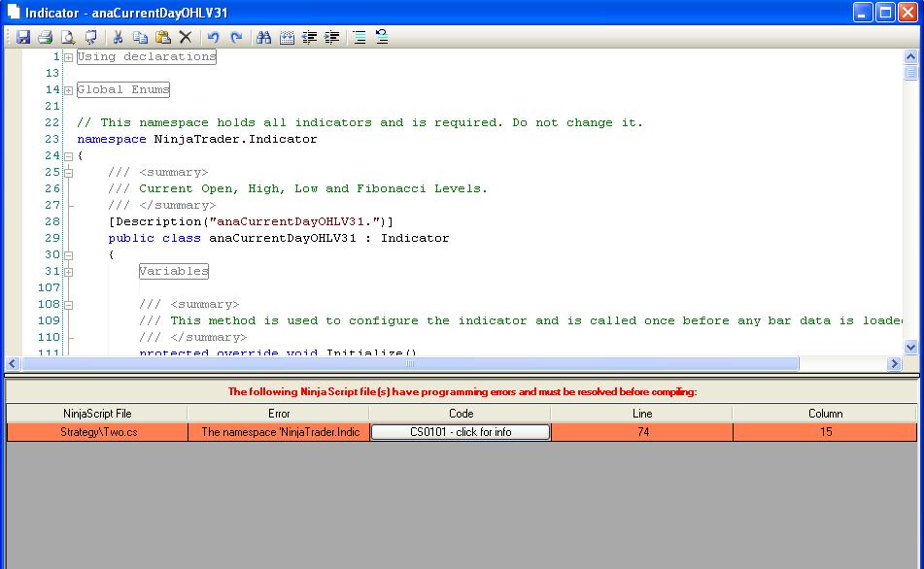Screen dimensions: 924x569
Task: Click the vertical scrollbar thumb
Action: point(910,73)
